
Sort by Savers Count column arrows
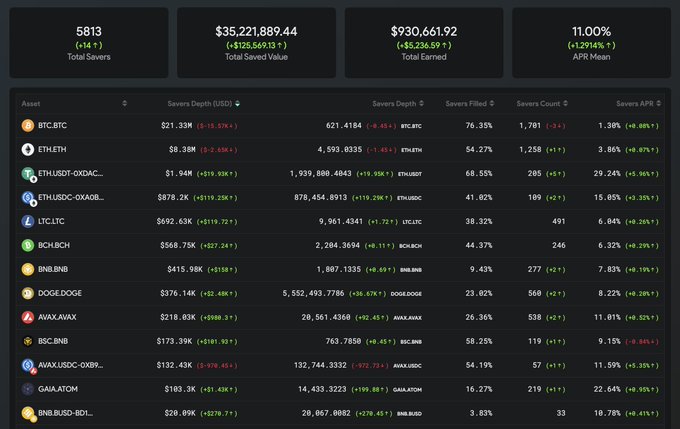tap(565, 103)
